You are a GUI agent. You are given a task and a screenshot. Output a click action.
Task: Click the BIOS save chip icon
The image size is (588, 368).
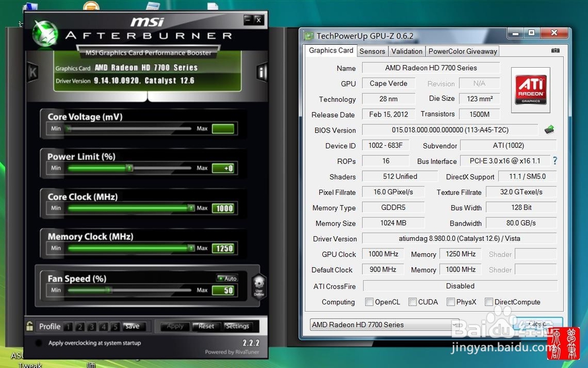pos(549,130)
